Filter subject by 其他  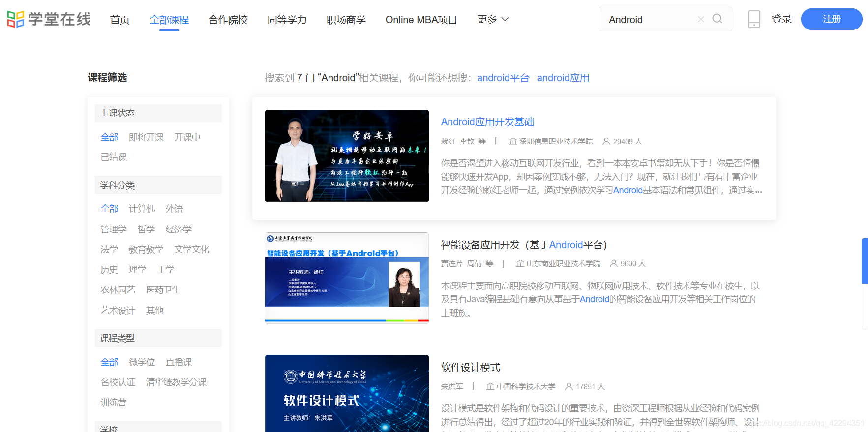click(x=154, y=311)
